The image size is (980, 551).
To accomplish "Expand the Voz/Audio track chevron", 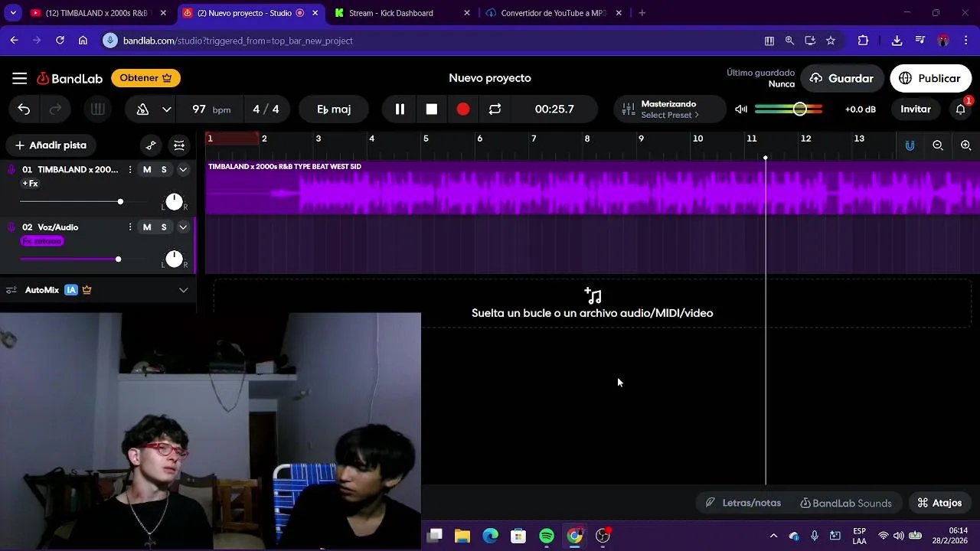I will 183,227.
